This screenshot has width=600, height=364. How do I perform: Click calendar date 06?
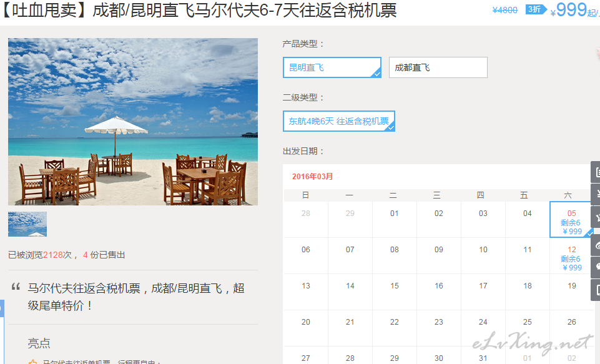[306, 250]
